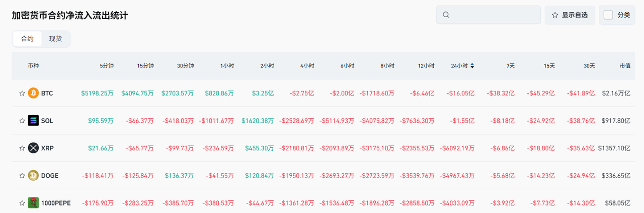Sort by the 5分钟 column header

click(107, 66)
